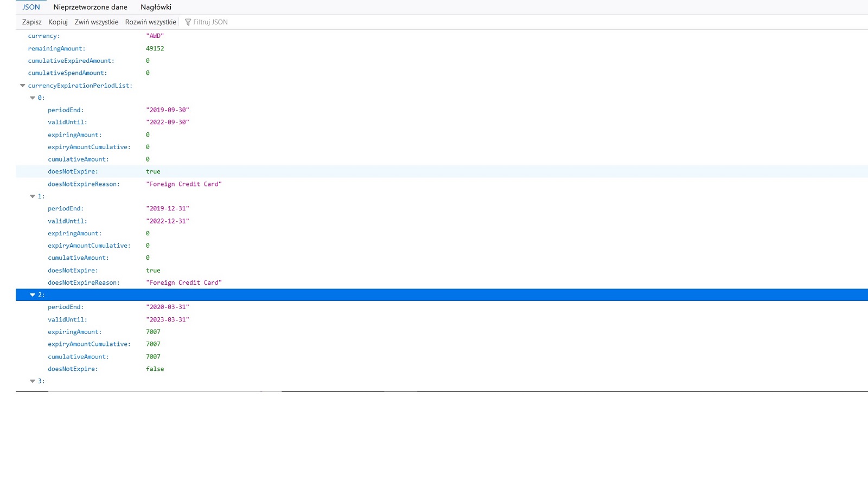
Task: Click doesNotExpireReason value in item 0
Action: point(184,184)
